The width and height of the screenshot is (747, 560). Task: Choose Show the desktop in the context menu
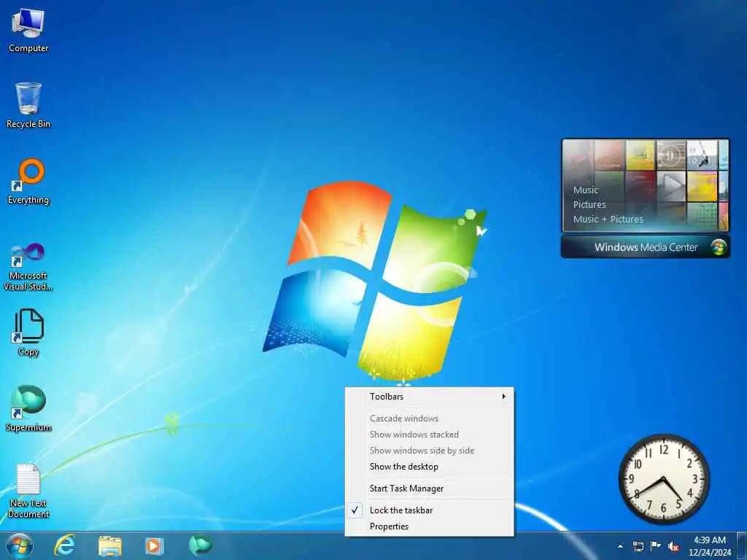[x=430, y=467]
